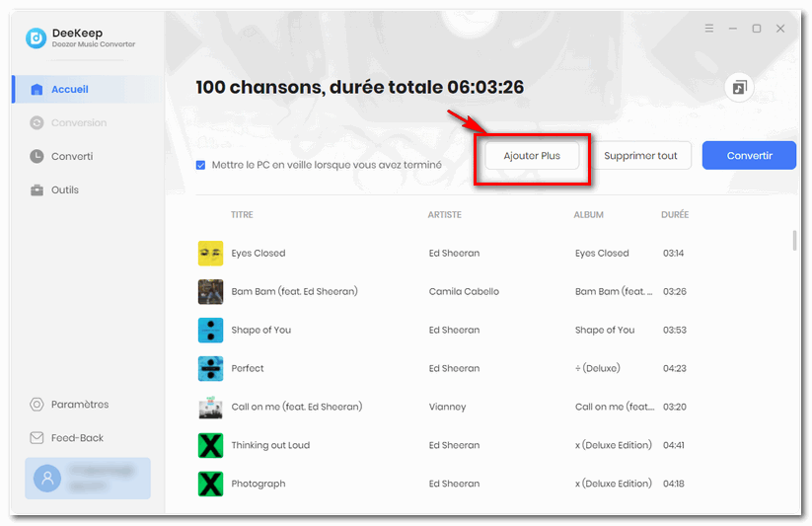Screen dimensions: 812x526
Task: Click the TITRE column header
Action: coord(242,214)
